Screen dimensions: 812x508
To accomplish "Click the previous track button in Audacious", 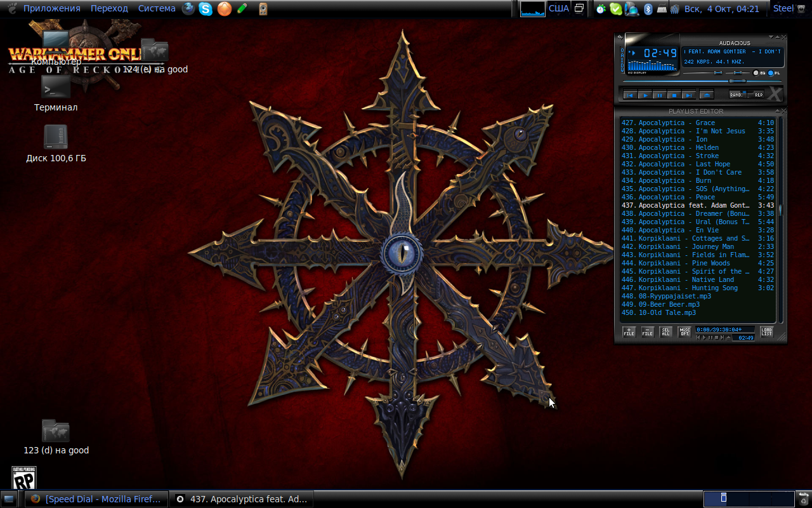I will point(630,95).
